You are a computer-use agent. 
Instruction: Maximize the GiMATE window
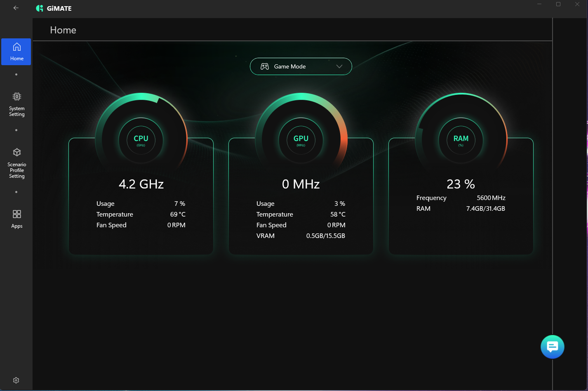click(558, 4)
